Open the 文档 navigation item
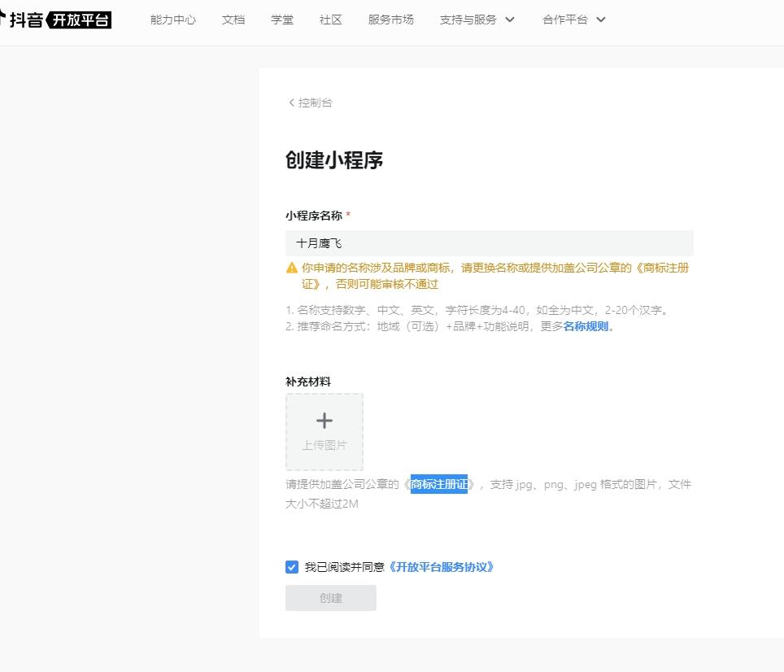Image resolution: width=784 pixels, height=672 pixels. 233,20
